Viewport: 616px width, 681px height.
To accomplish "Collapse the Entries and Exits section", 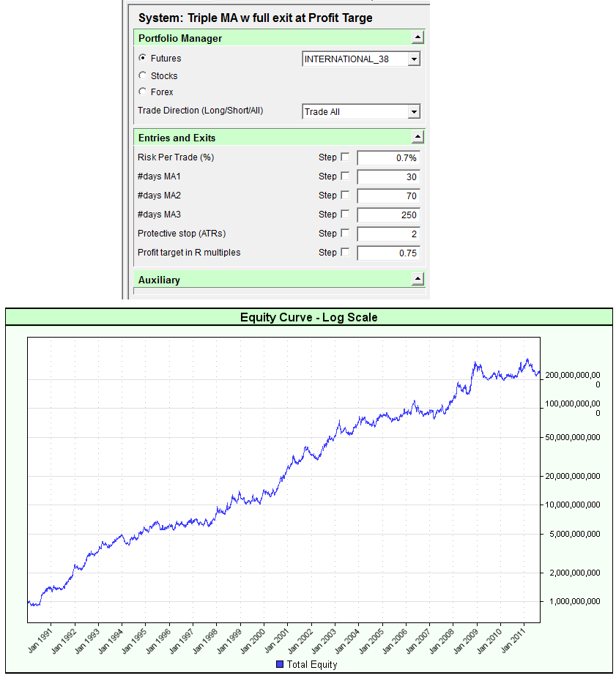I will click(x=418, y=138).
